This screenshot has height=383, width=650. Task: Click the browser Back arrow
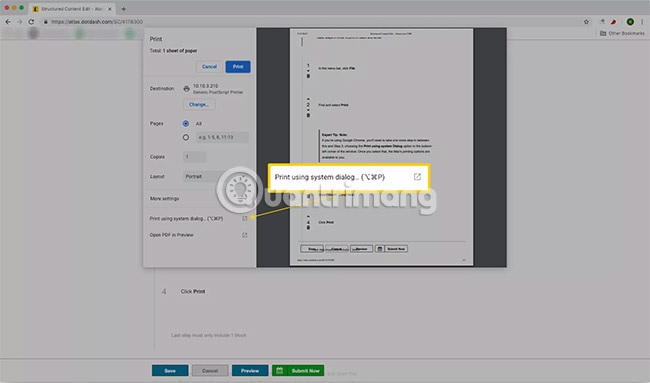pos(8,22)
